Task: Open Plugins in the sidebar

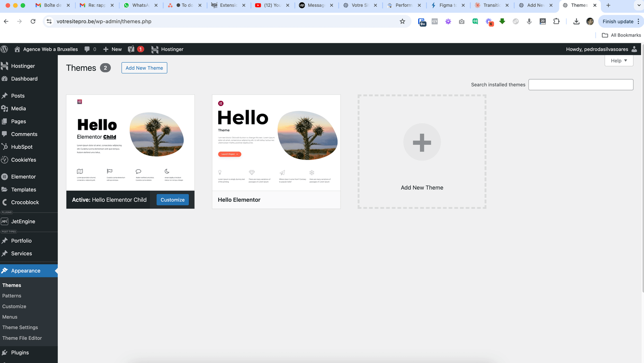Action: point(29,353)
